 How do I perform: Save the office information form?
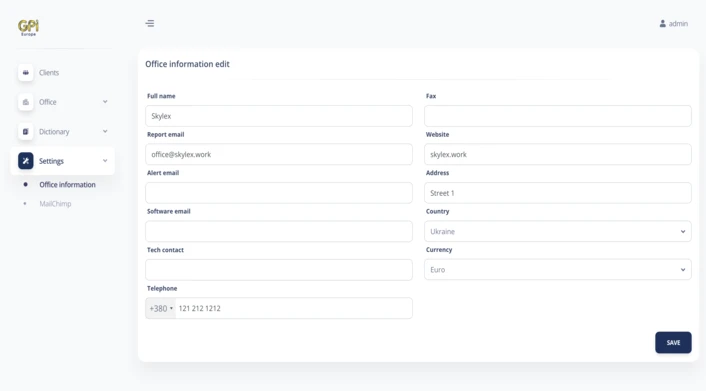pos(673,342)
